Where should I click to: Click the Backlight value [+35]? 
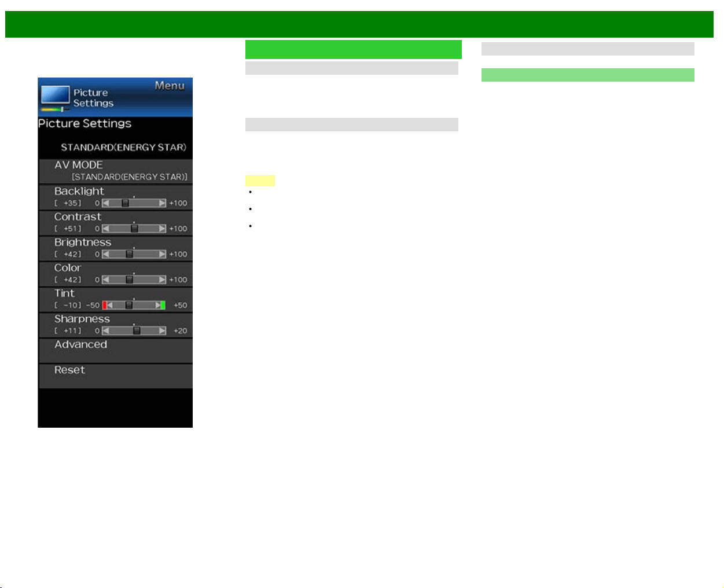click(68, 203)
